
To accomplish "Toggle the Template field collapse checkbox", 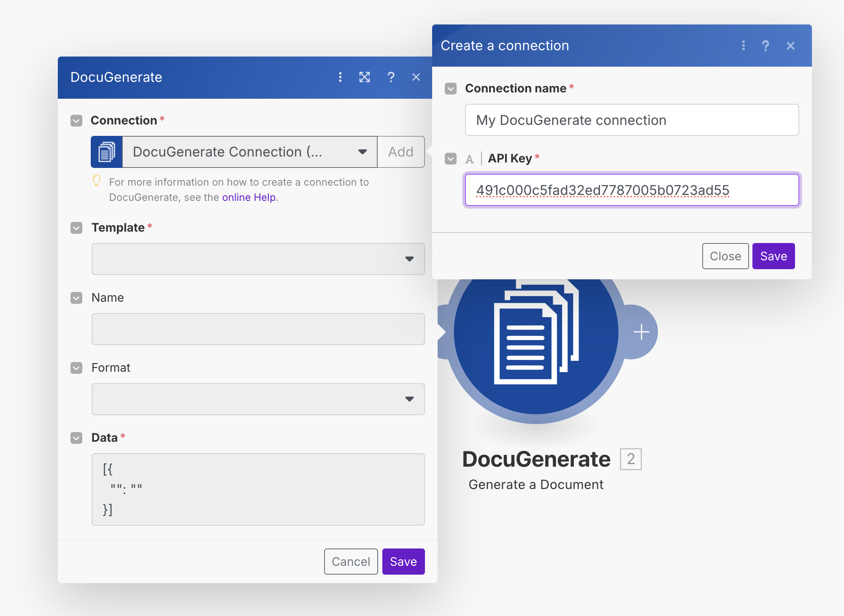I will point(76,228).
